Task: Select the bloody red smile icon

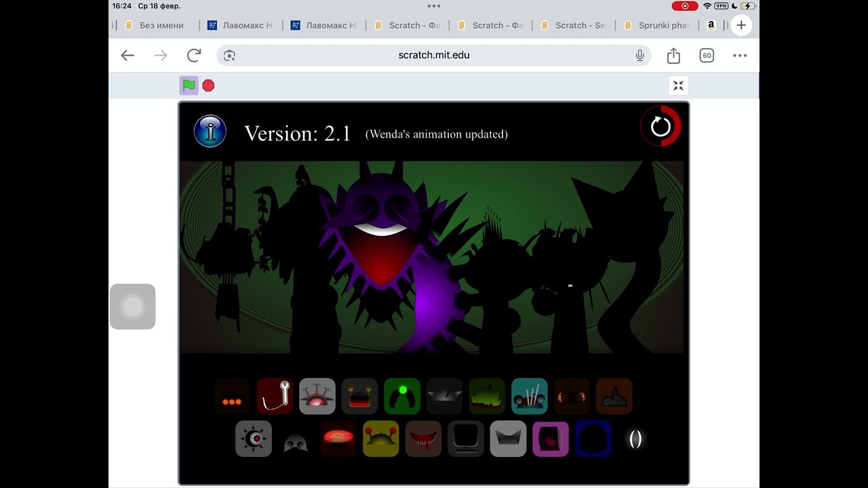Action: tap(423, 439)
